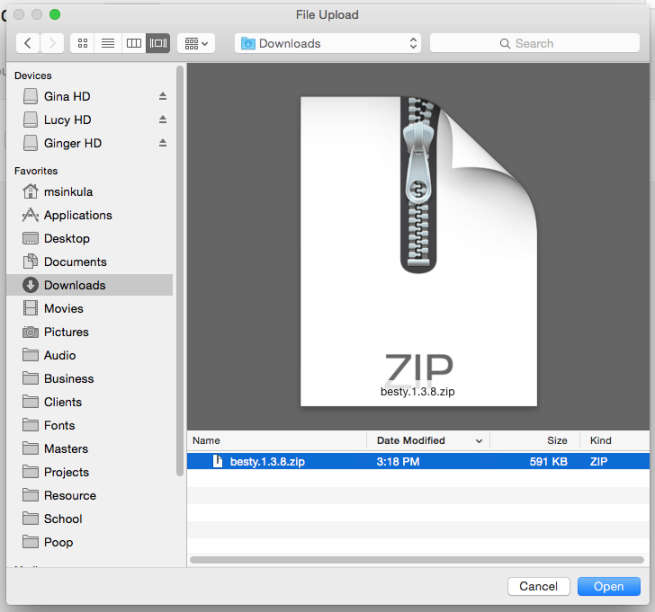Click the horizontal scrollbar under the file list

[x=417, y=560]
